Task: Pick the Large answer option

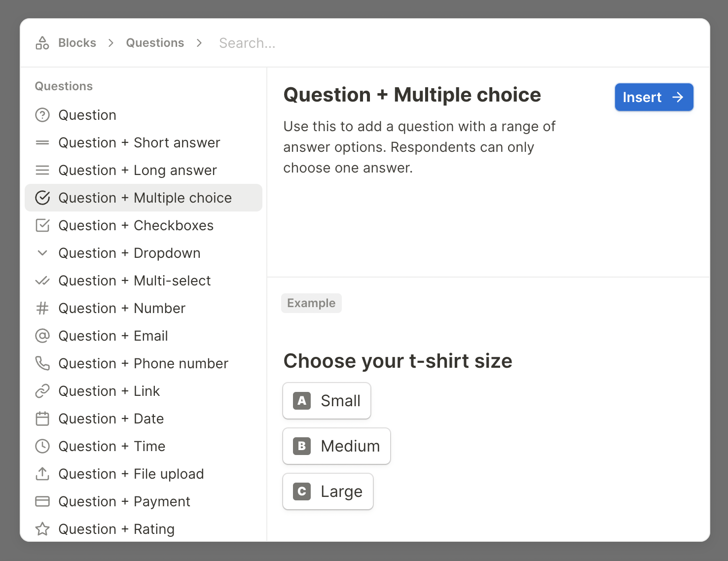Action: 328,491
